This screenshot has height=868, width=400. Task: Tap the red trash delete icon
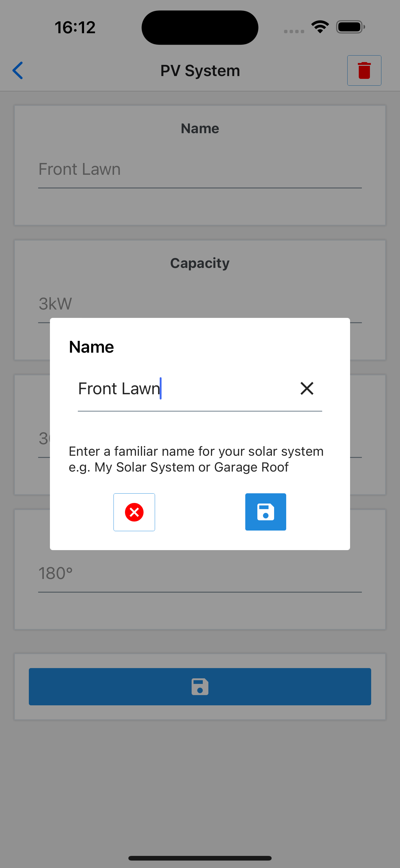[364, 70]
